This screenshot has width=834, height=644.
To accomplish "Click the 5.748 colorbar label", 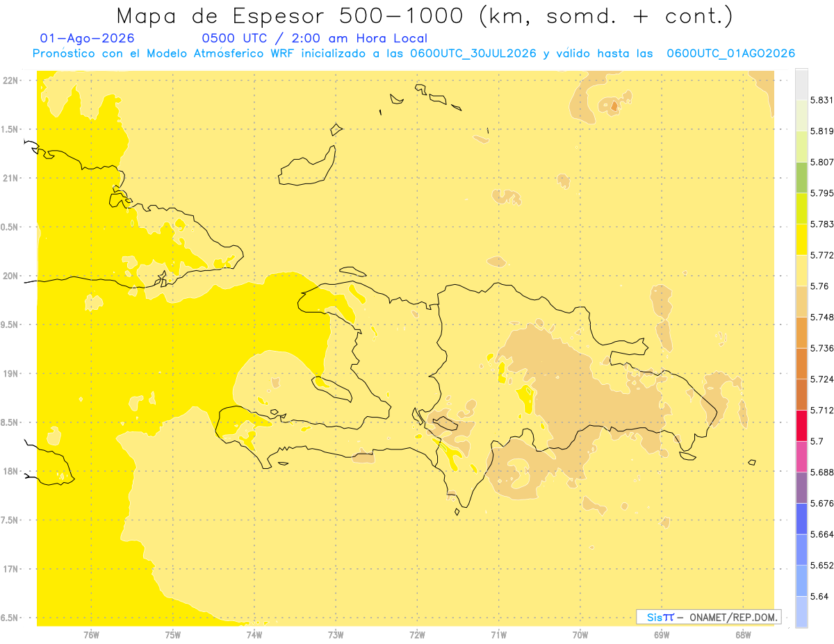I will pos(821,317).
